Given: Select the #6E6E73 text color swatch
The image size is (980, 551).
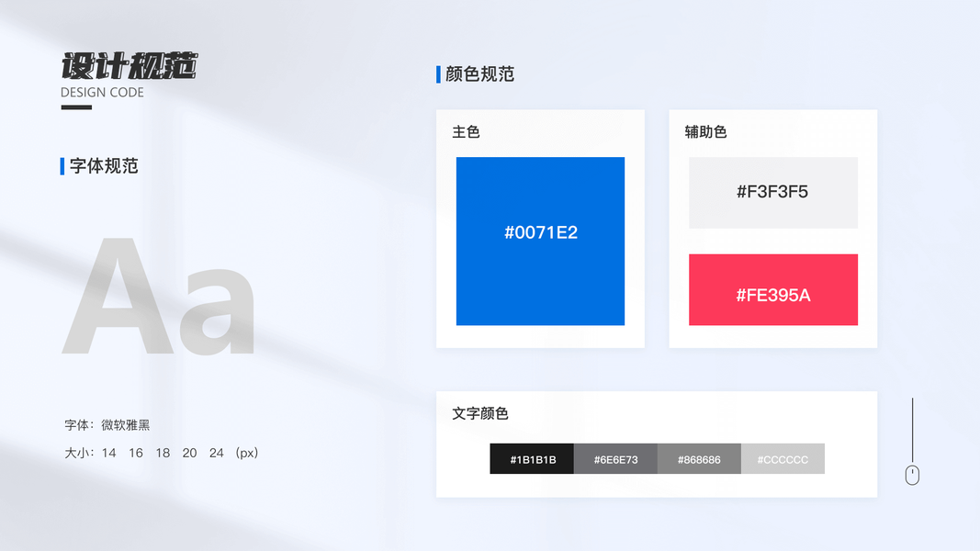Looking at the screenshot, I should click(x=615, y=458).
